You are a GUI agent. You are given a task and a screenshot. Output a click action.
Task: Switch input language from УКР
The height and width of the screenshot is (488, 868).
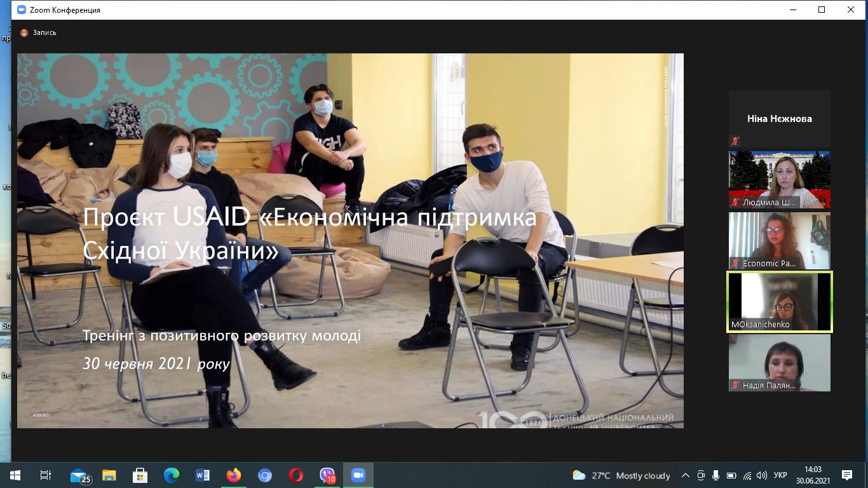click(781, 475)
